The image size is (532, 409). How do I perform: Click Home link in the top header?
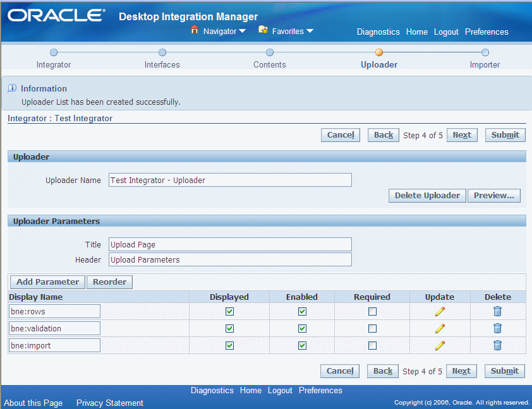(x=417, y=32)
